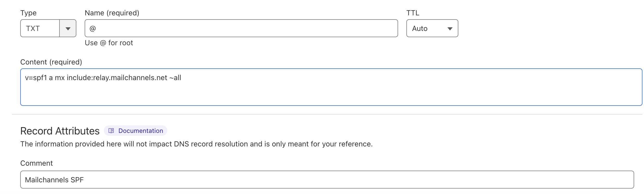The image size is (644, 194).
Task: Click the TTL field label
Action: pyautogui.click(x=413, y=13)
